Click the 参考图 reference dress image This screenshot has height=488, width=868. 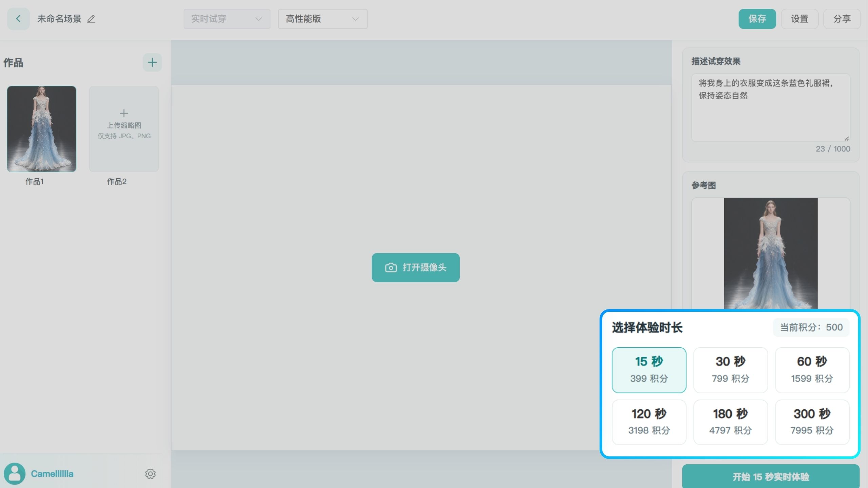pyautogui.click(x=771, y=253)
